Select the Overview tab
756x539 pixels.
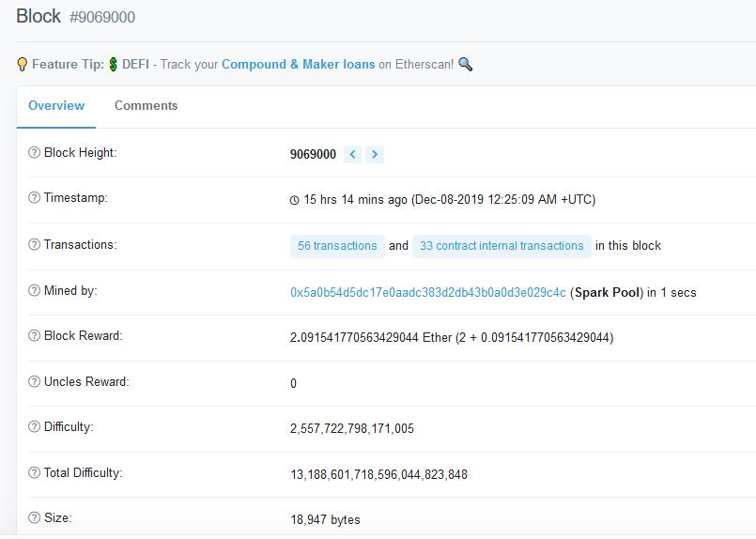pyautogui.click(x=56, y=106)
